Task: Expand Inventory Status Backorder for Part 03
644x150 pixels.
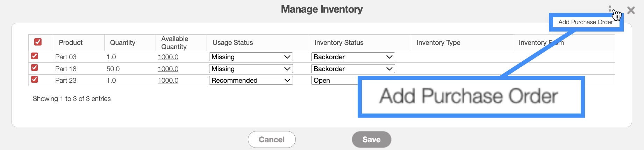Action: click(353, 57)
